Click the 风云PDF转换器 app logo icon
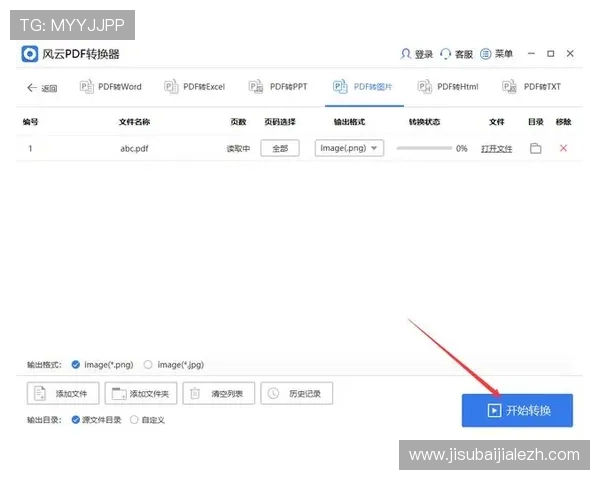600x480 pixels. coord(30,54)
